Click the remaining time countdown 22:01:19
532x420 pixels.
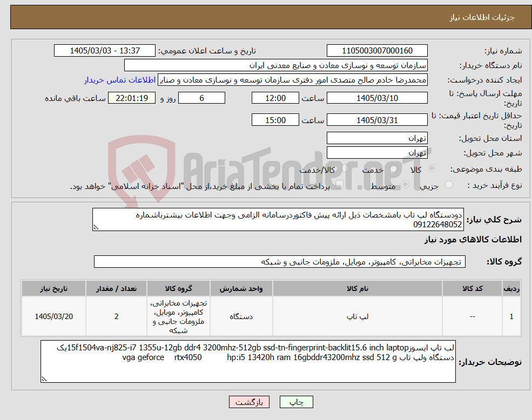coord(132,98)
